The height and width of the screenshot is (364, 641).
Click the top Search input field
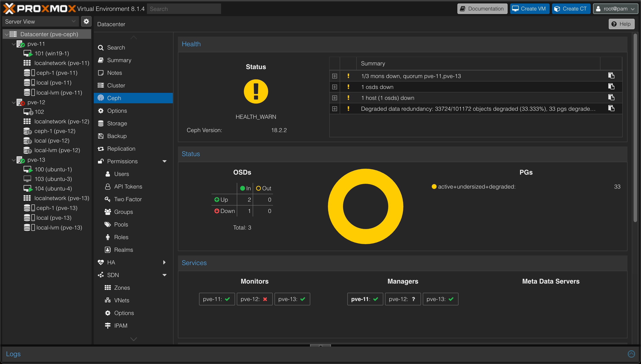184,9
